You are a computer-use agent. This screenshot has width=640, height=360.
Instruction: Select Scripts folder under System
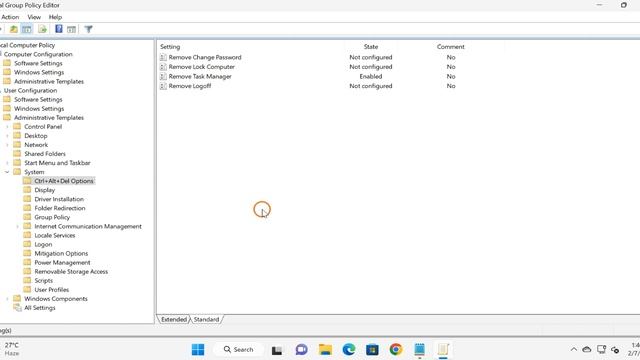[44, 281]
